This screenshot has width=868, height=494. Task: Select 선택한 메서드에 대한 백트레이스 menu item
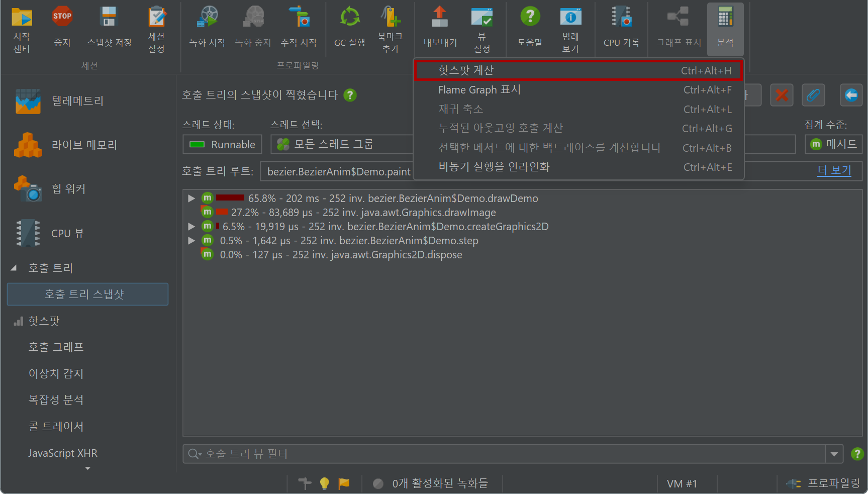coord(578,148)
